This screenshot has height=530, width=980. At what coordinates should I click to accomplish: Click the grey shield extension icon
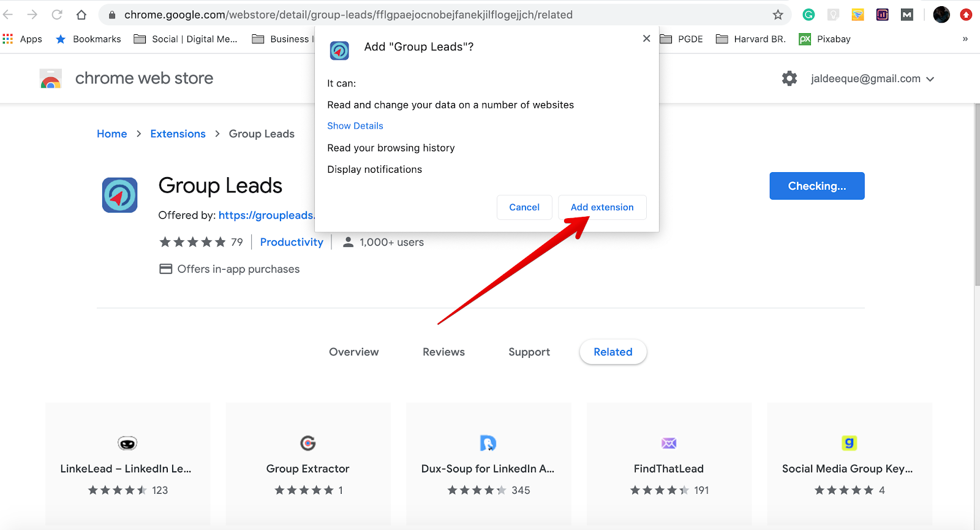pos(833,15)
